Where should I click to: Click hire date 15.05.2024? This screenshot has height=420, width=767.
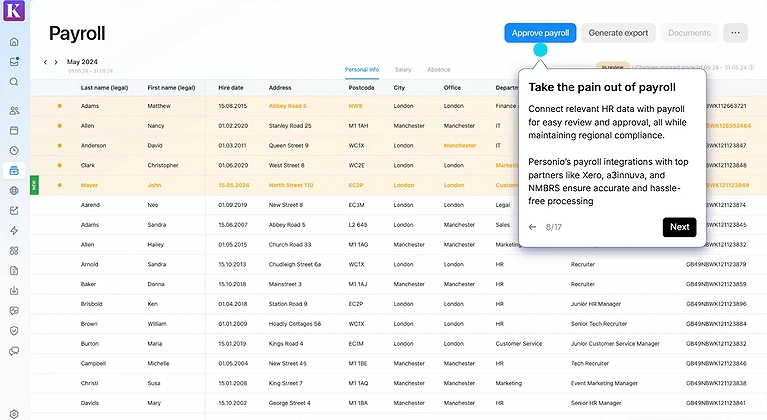pos(234,185)
